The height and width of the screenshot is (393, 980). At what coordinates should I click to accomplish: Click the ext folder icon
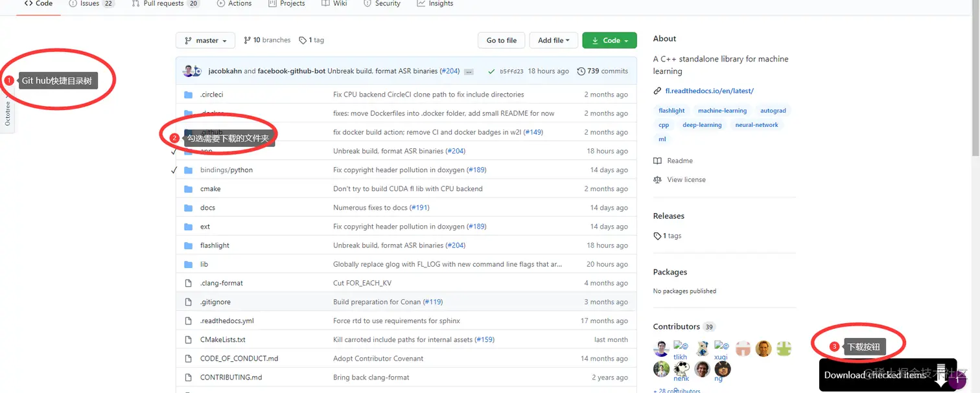click(189, 227)
